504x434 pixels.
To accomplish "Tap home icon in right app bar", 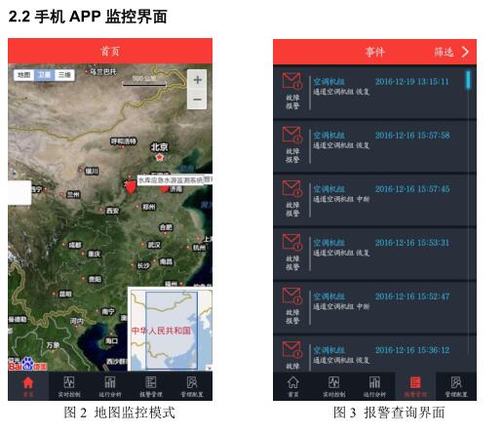I will pyautogui.click(x=293, y=386).
